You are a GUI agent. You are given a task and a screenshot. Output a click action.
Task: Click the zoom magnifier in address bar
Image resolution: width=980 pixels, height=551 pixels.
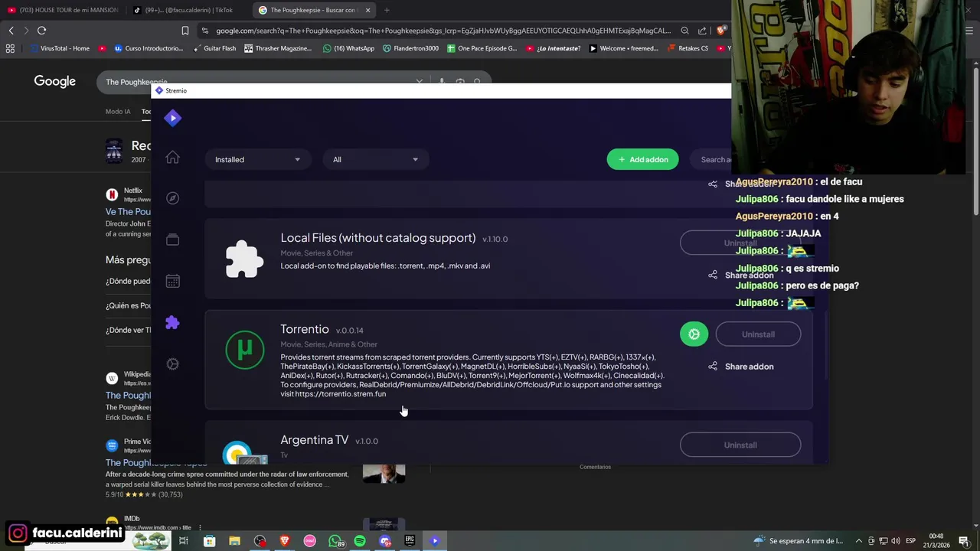pos(684,31)
